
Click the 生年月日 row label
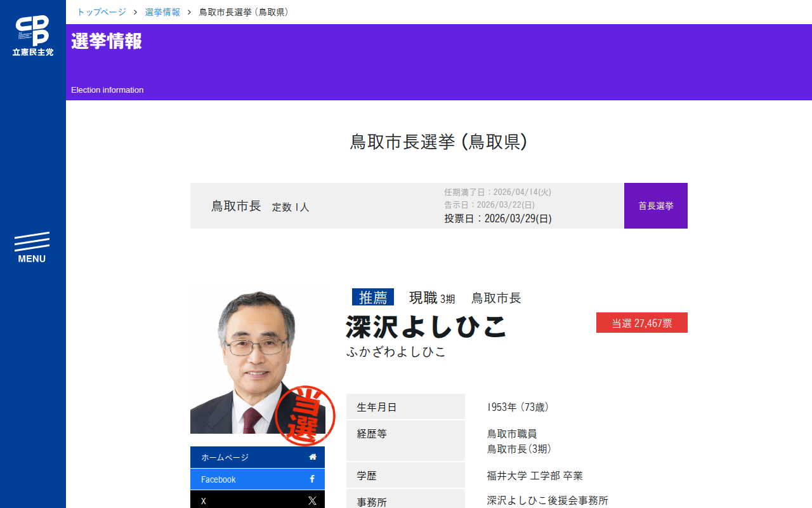point(405,407)
